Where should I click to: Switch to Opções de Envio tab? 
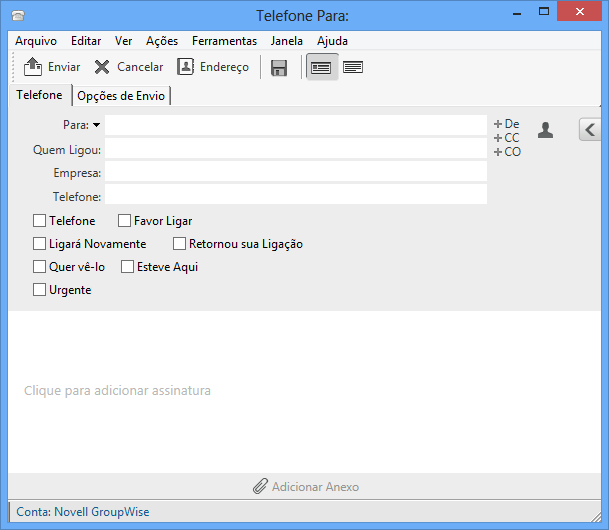pyautogui.click(x=121, y=96)
